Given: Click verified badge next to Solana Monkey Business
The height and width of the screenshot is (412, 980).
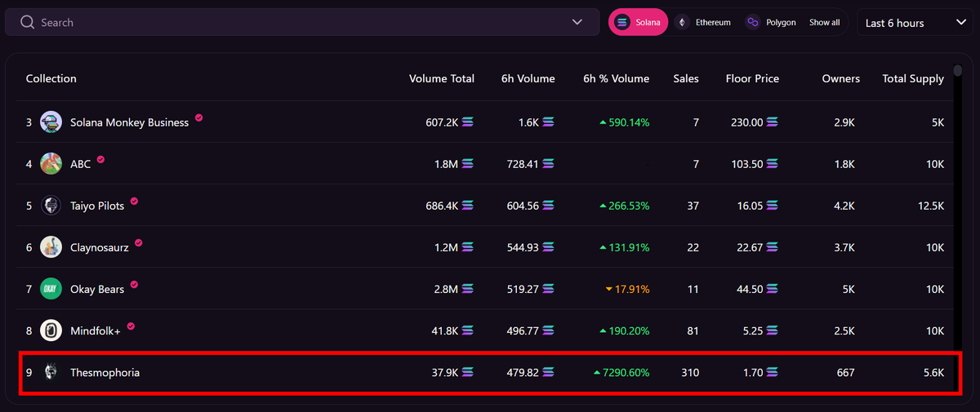Looking at the screenshot, I should [x=199, y=117].
